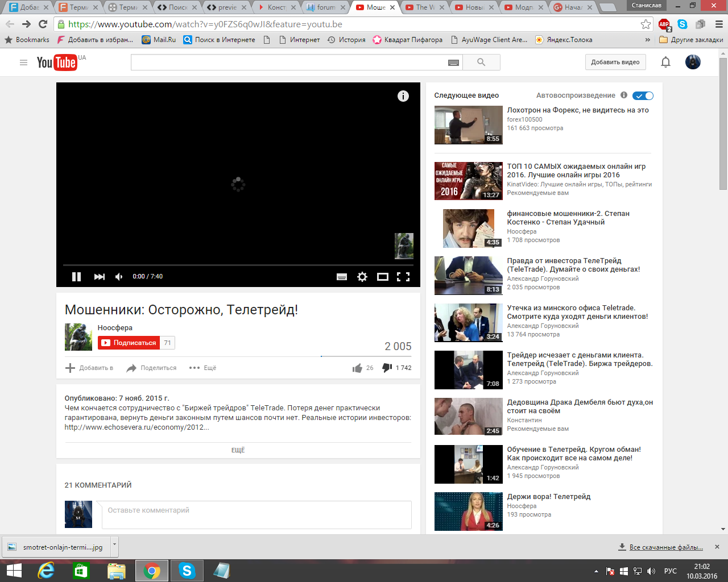Expand the description with ЕЩЁ
Viewport: 728px width, 582px height.
point(238,450)
